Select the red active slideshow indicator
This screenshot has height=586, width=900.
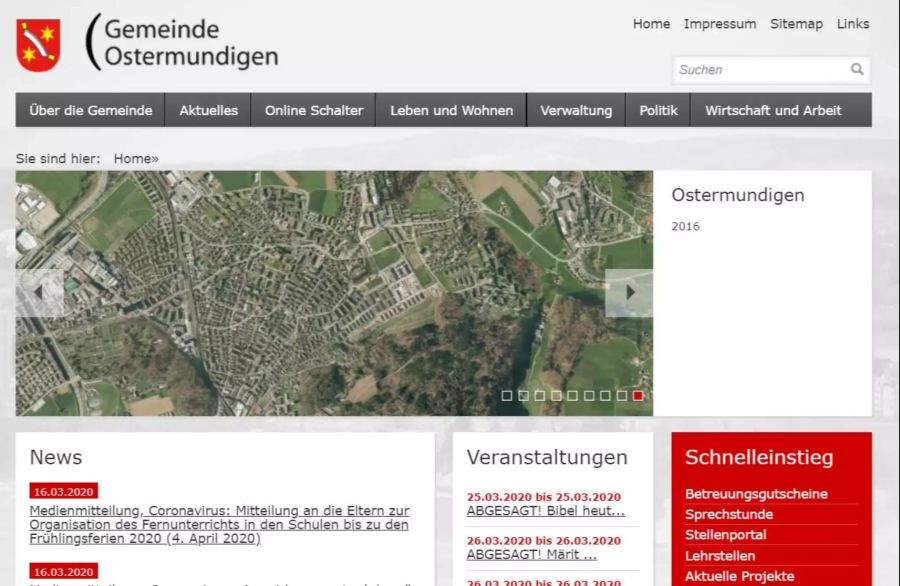(638, 395)
